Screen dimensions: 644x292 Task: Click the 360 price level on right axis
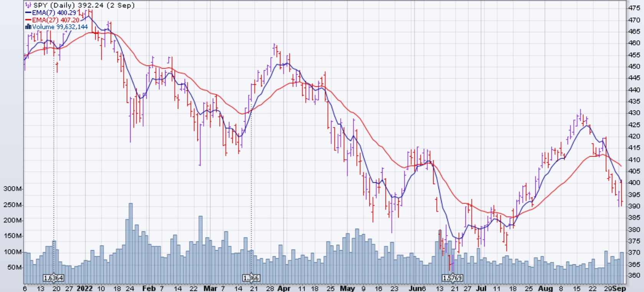[x=634, y=276]
